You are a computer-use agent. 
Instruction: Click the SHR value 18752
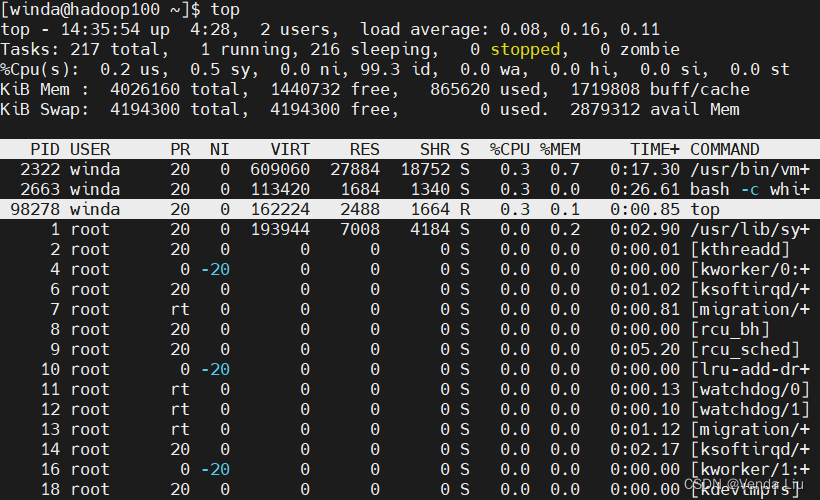[425, 169]
